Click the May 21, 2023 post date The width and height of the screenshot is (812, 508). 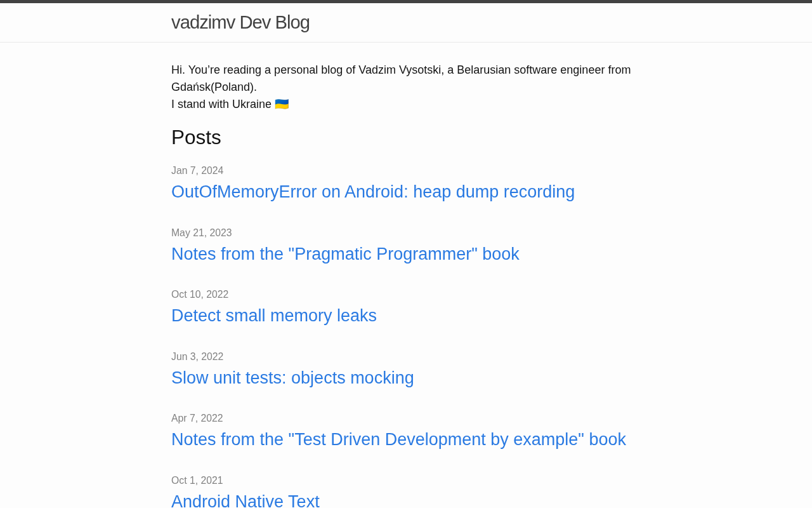(202, 233)
